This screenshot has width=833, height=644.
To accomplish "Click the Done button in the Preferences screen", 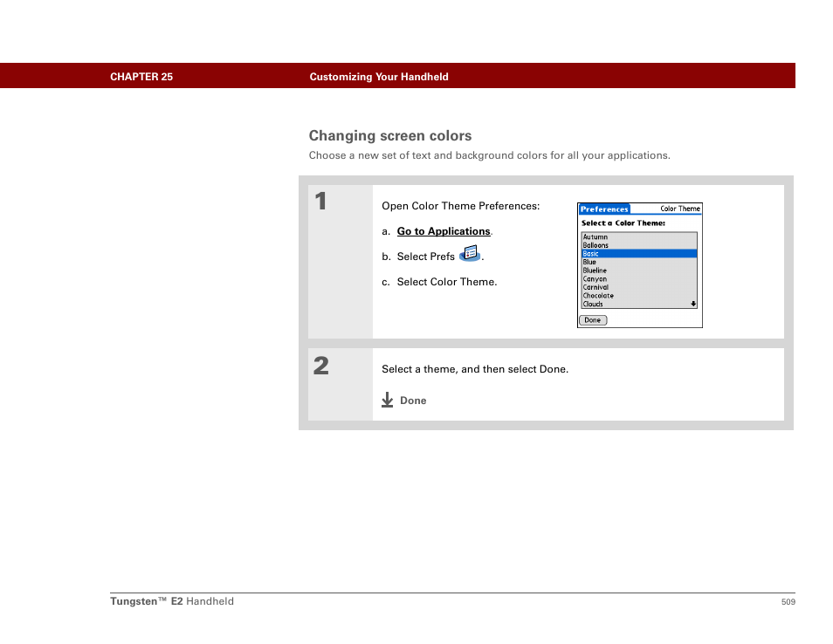I will (593, 320).
